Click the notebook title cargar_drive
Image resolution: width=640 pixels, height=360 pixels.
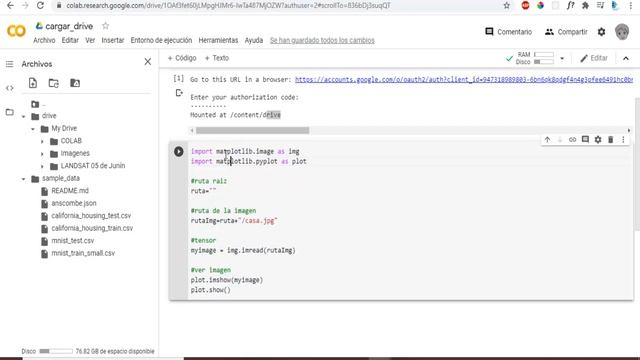pos(69,26)
